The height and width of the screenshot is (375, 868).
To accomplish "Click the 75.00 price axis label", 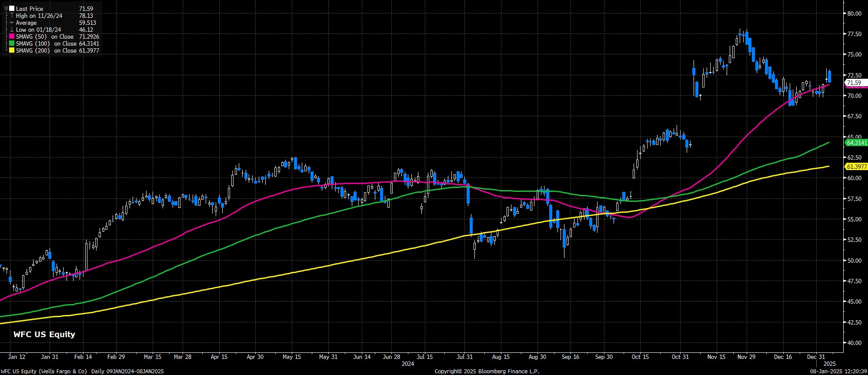I will (x=854, y=54).
